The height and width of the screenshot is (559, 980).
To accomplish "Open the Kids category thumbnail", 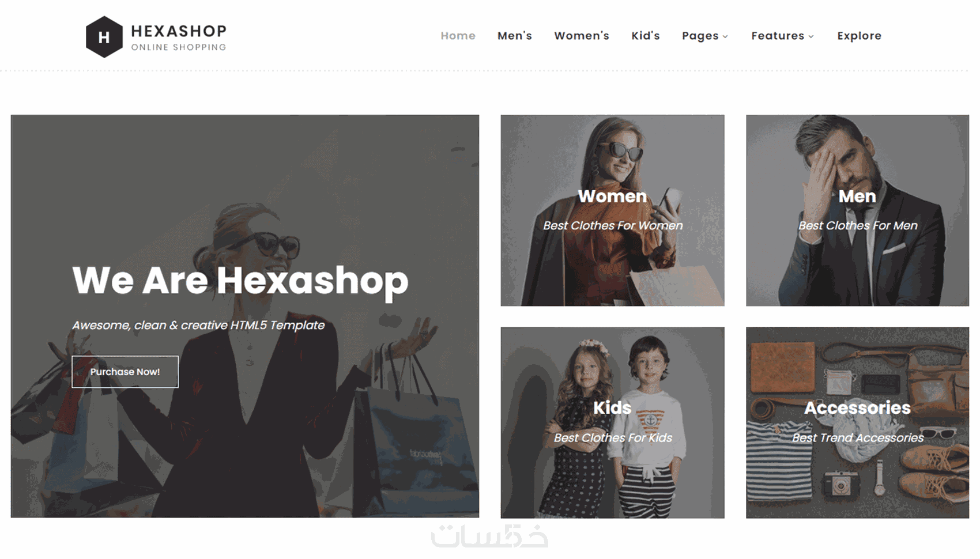I will 612,422.
